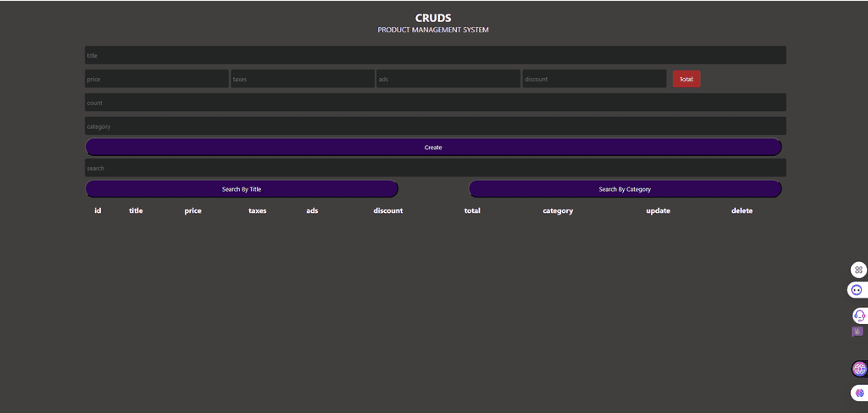Open the robot face assistant icon
The height and width of the screenshot is (413, 868).
point(857,289)
